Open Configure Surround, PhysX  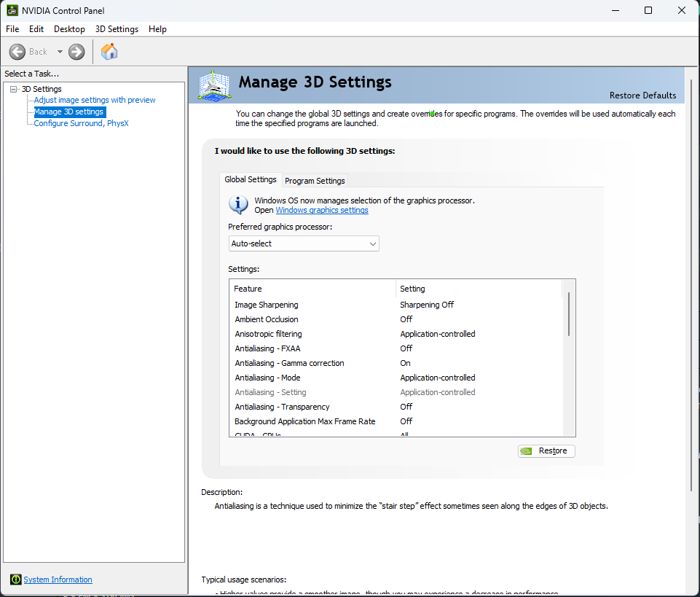82,123
